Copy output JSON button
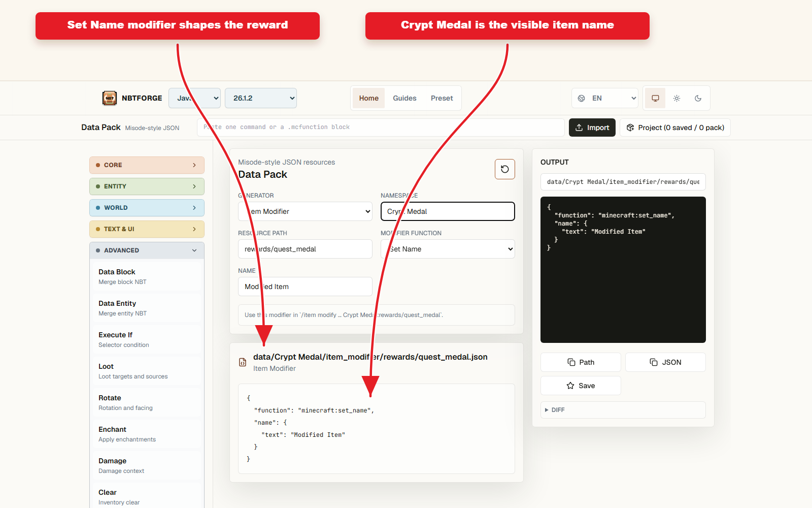 pos(665,362)
